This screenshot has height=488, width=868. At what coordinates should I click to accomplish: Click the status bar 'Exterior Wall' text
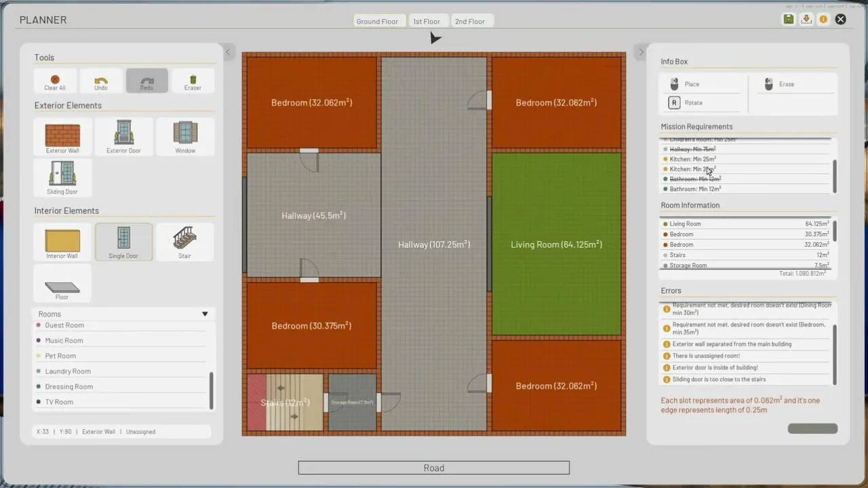click(x=98, y=432)
